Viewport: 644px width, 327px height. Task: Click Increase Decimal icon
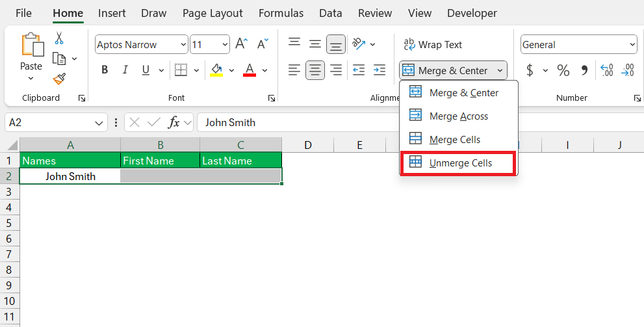606,70
